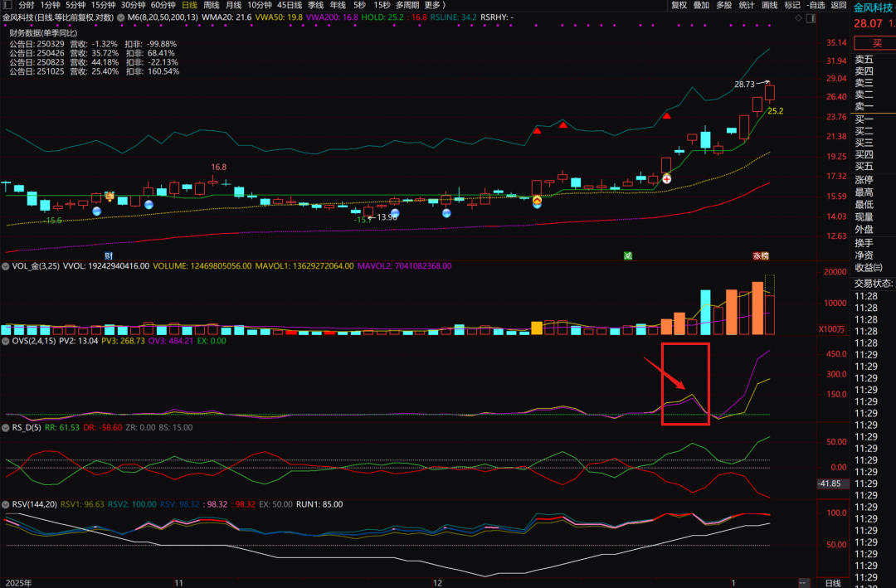Image resolution: width=896 pixels, height=588 pixels.
Task: Click the 财 finance marker on the chart bottom
Action: pyautogui.click(x=109, y=255)
